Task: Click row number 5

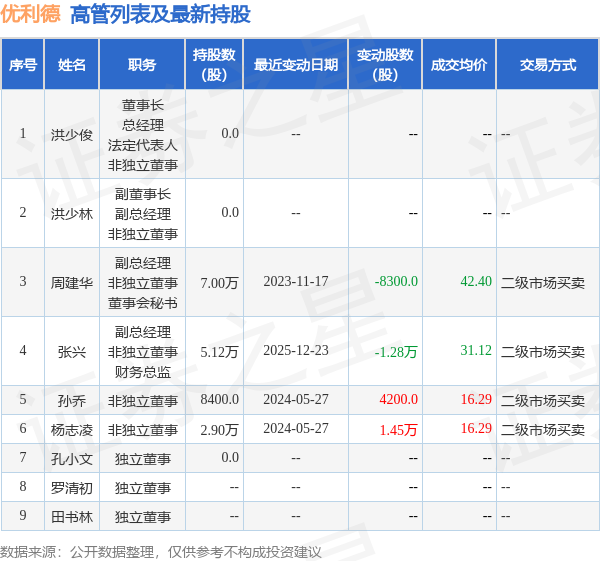Action: click(x=23, y=399)
